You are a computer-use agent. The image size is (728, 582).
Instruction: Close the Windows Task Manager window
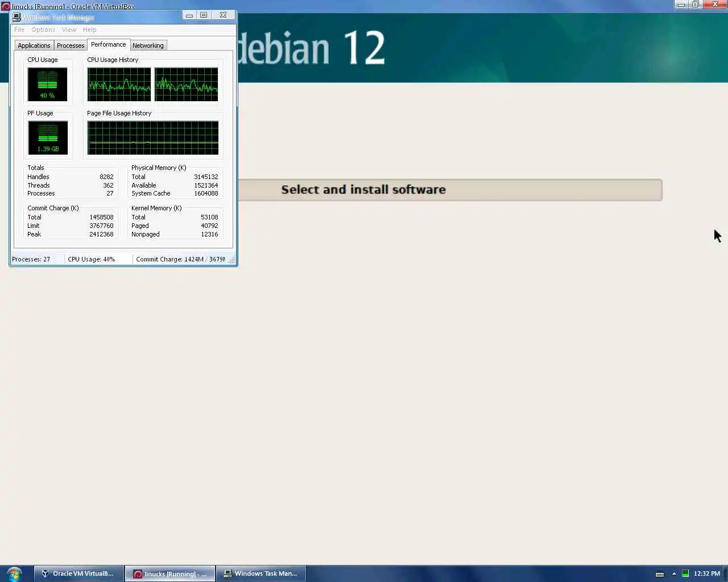tap(224, 15)
